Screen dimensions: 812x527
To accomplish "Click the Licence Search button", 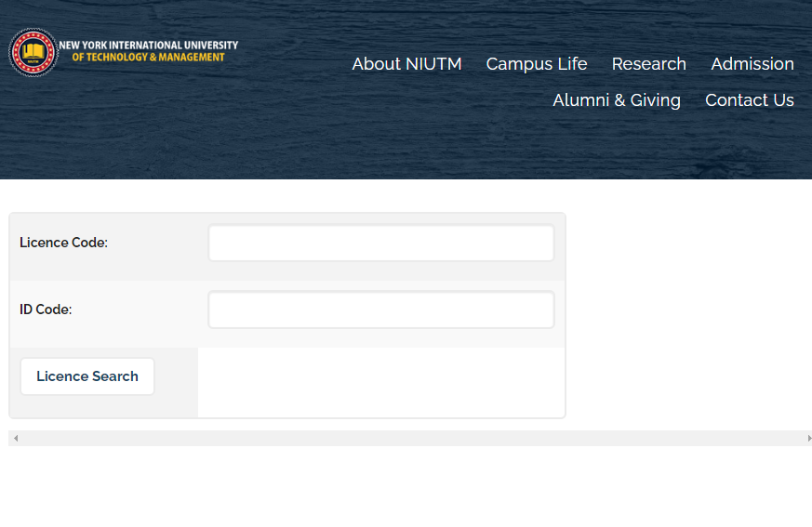I will [87, 376].
